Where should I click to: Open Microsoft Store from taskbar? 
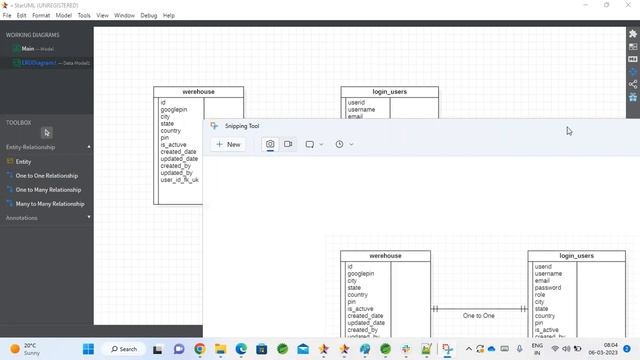[262, 349]
